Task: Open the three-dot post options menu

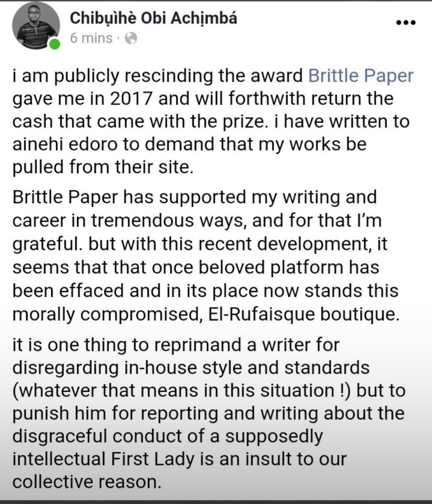Action: pyautogui.click(x=405, y=23)
